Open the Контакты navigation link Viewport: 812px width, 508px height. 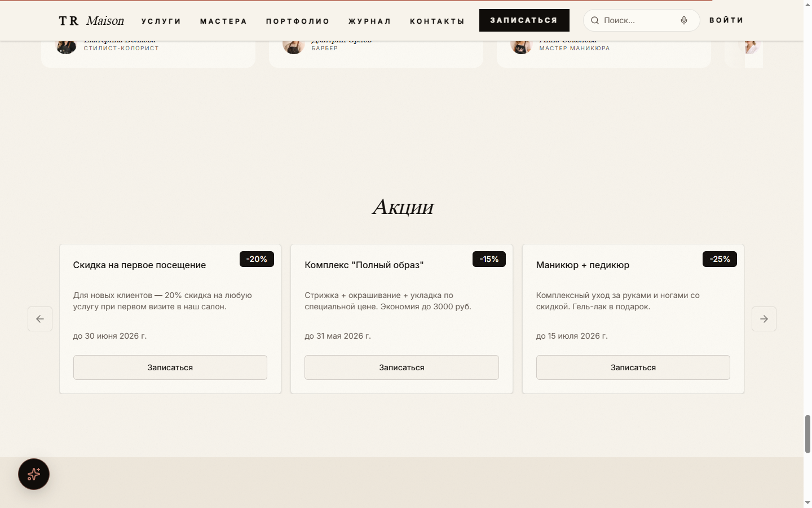point(438,21)
